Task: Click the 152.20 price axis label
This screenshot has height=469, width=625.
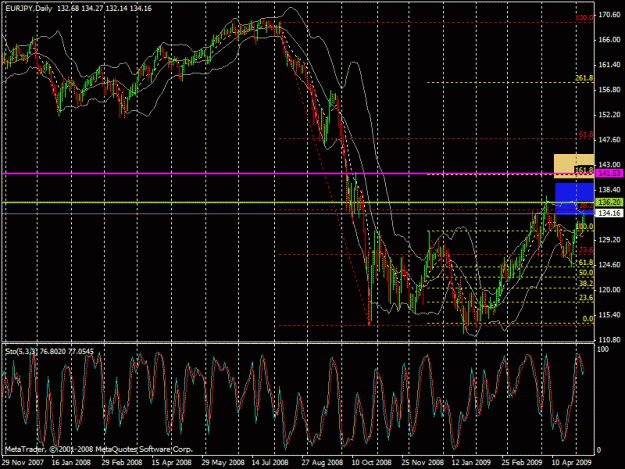Action: click(x=609, y=115)
